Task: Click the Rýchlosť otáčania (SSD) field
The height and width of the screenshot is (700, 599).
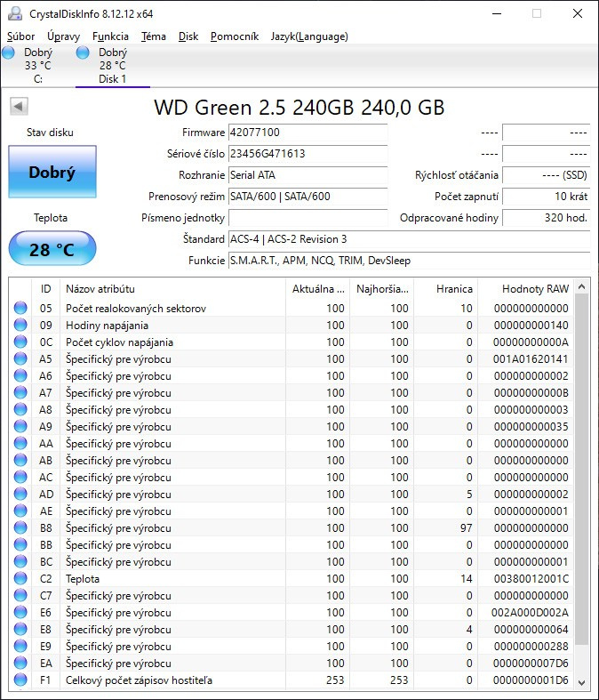Action: pos(547,175)
